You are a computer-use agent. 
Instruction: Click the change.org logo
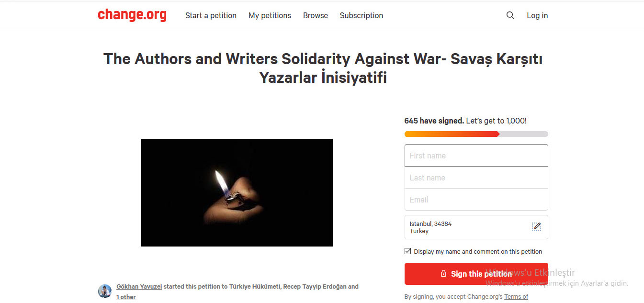coord(132,15)
